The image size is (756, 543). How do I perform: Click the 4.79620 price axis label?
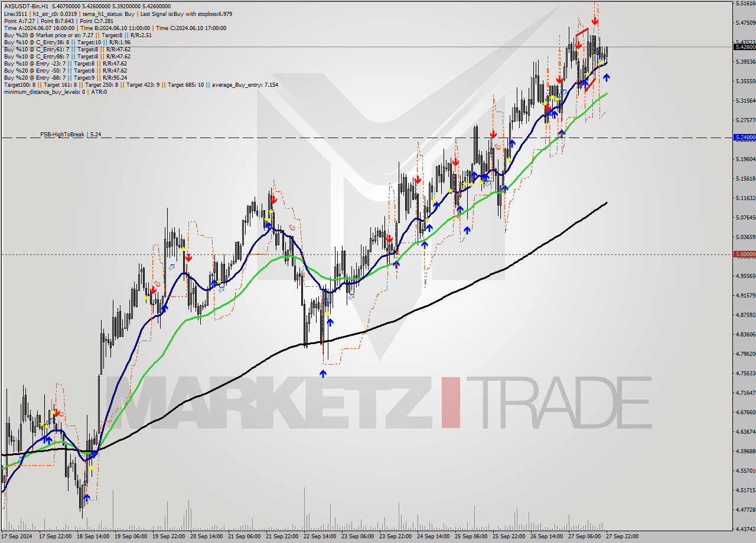(745, 354)
